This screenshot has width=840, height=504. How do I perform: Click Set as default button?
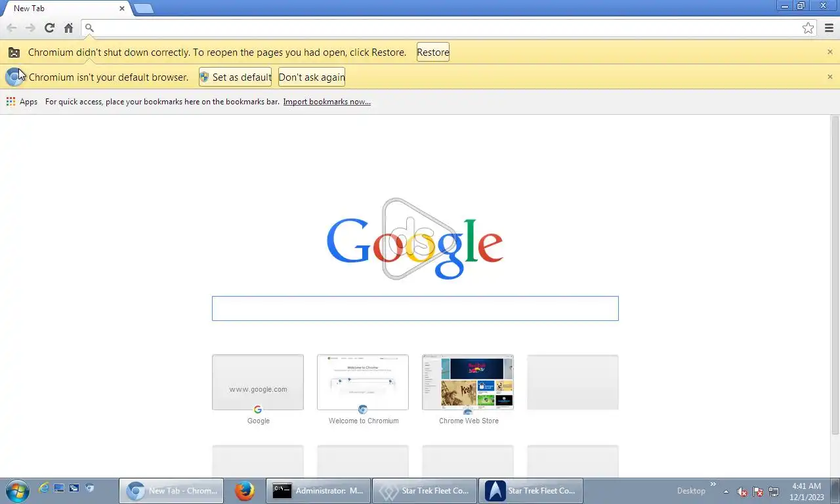pyautogui.click(x=236, y=77)
